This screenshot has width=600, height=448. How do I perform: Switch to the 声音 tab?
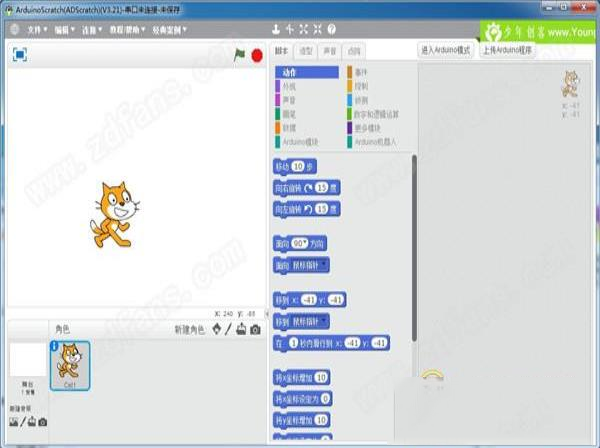[331, 50]
